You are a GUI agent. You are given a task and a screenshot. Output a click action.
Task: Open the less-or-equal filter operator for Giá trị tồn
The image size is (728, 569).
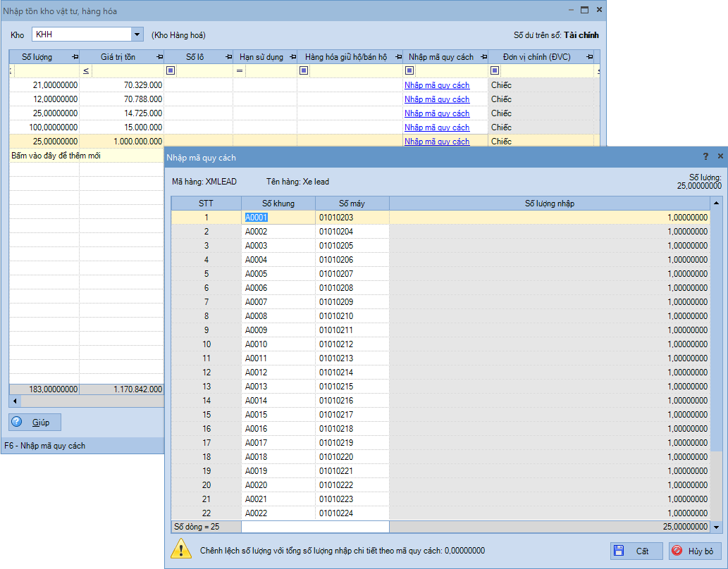click(86, 70)
